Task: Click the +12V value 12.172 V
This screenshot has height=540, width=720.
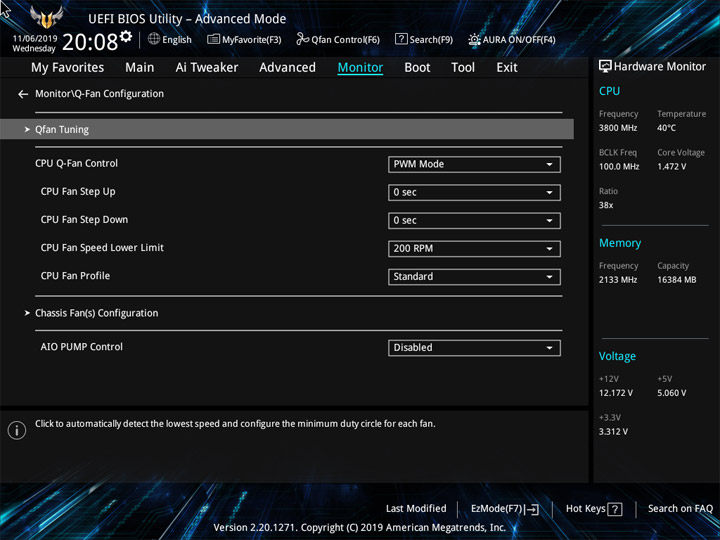Action: pos(615,393)
